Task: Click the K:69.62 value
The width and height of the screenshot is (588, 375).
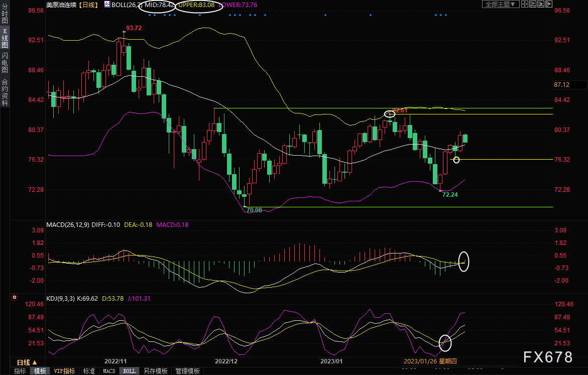Action: pyautogui.click(x=87, y=299)
